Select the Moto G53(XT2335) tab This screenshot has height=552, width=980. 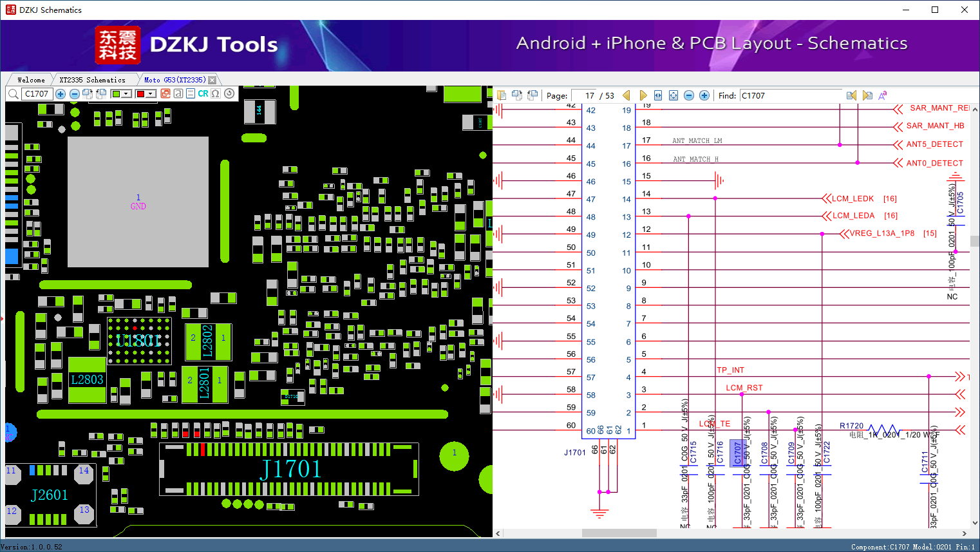coord(175,80)
